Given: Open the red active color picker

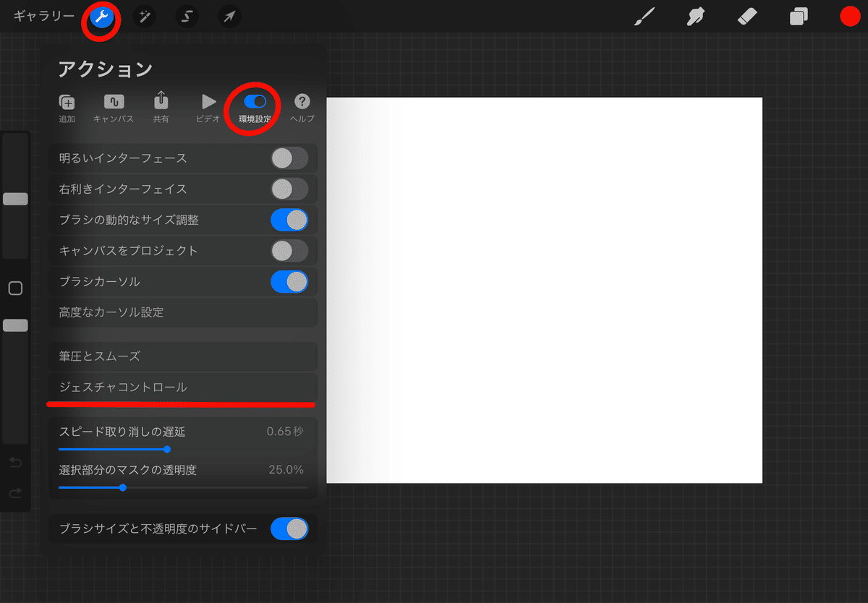Looking at the screenshot, I should tap(850, 17).
